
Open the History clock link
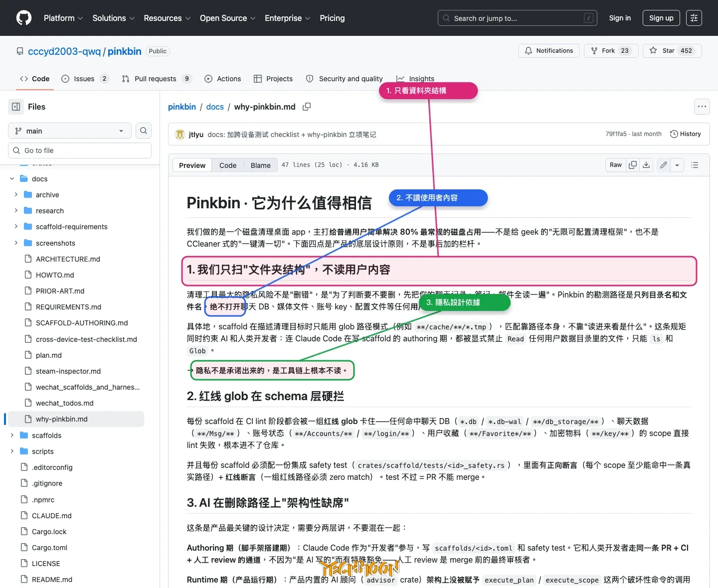point(686,134)
